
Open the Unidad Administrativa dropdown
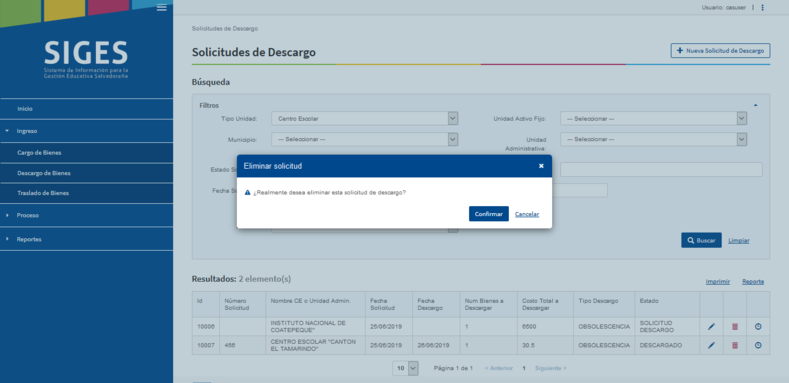(x=653, y=139)
